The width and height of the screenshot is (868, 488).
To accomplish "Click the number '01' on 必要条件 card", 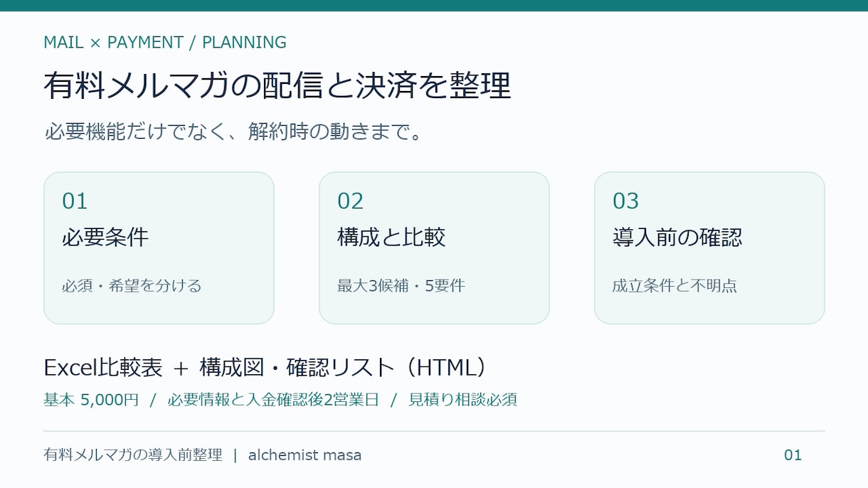I will coord(75,201).
